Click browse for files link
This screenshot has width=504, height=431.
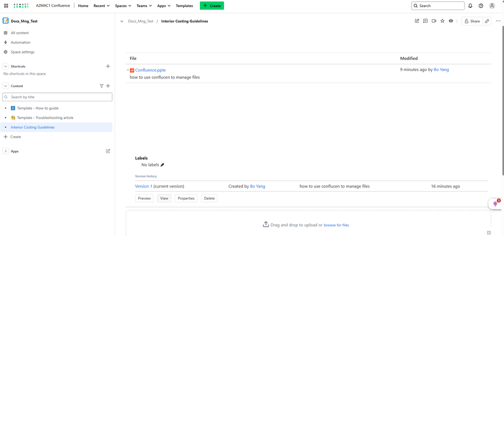[336, 225]
